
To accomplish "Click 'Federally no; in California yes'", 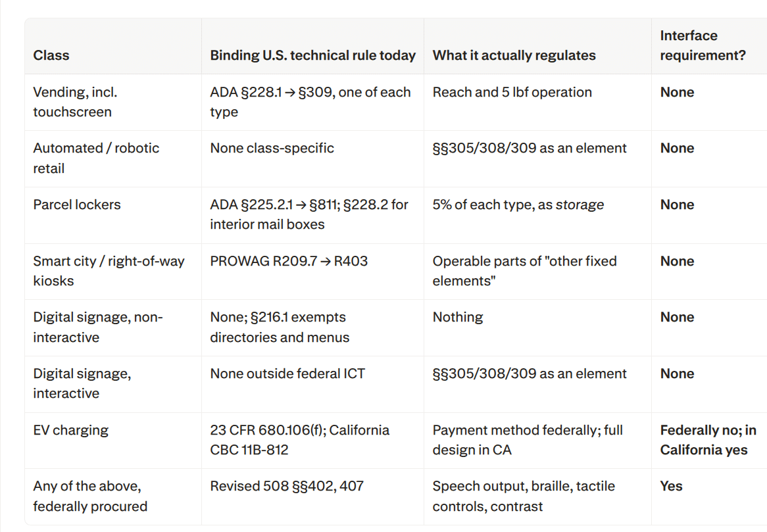I will tap(708, 440).
